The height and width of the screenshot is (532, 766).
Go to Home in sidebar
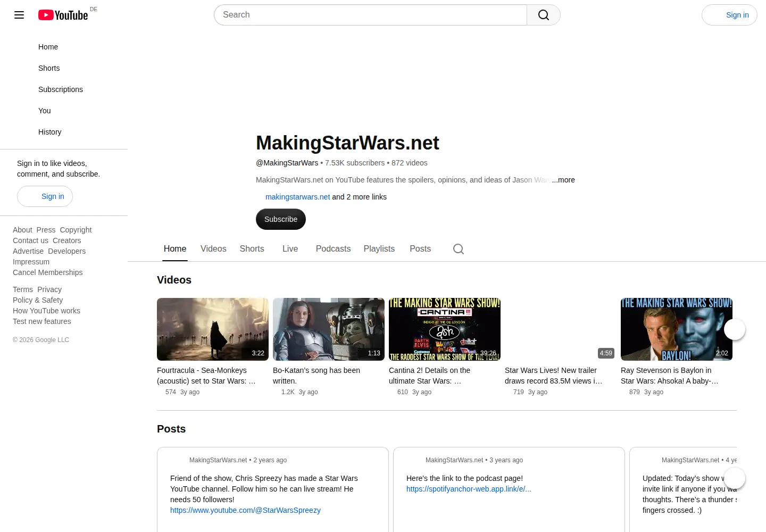tap(64, 47)
